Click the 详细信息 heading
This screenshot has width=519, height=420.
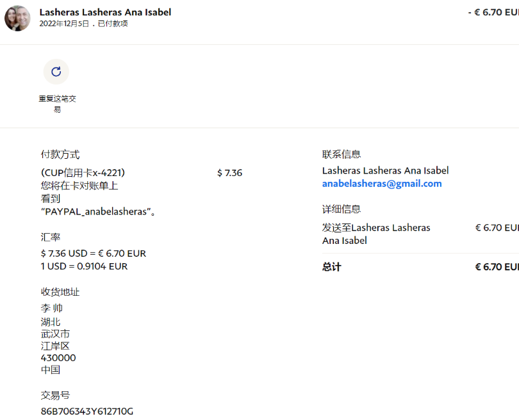tap(342, 209)
